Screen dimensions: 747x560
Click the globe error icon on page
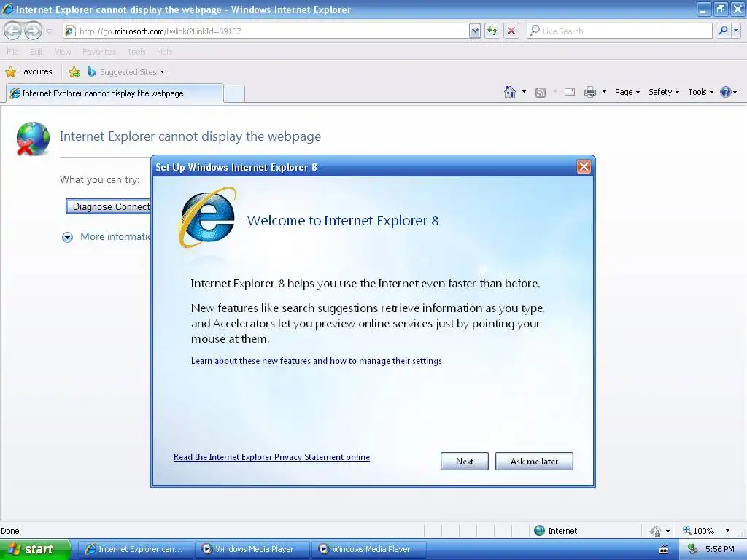coord(33,139)
